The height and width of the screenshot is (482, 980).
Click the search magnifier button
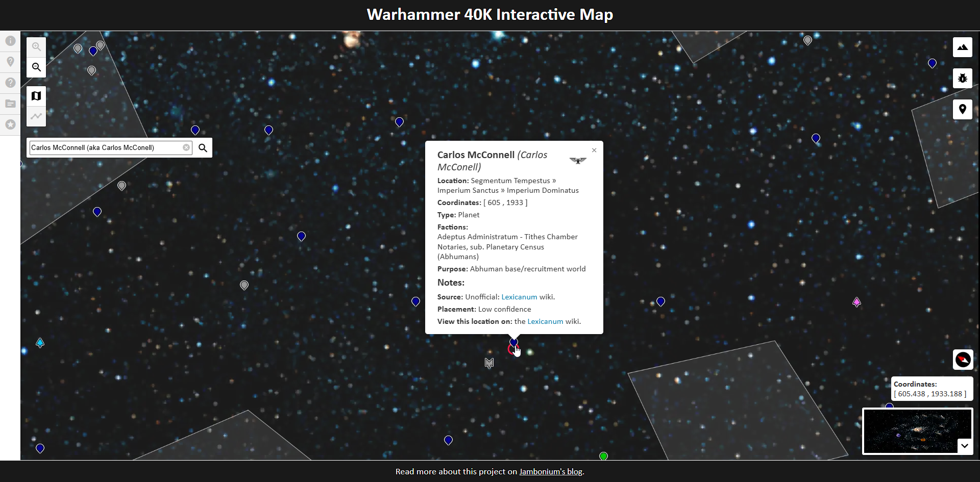pyautogui.click(x=203, y=148)
